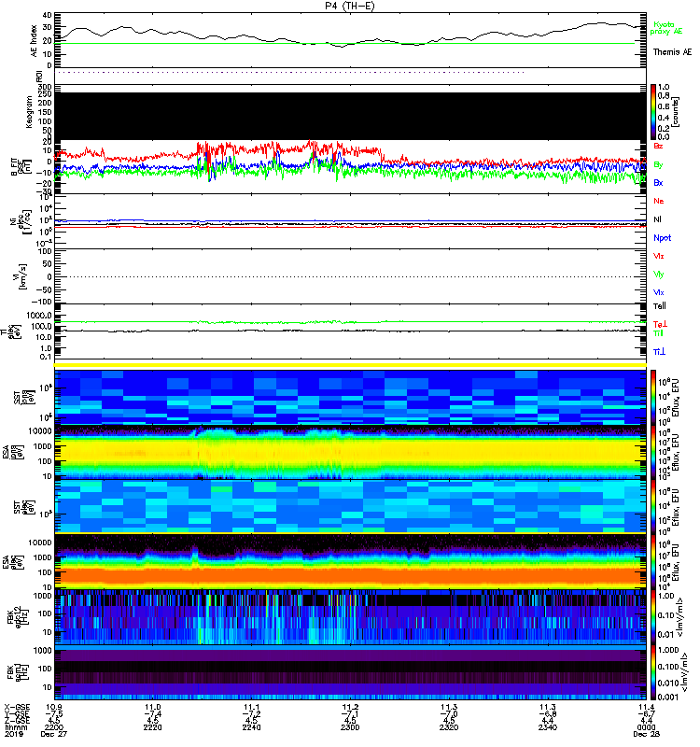The width and height of the screenshot is (700, 747).
Task: Select the green By legend label
Action: [x=658, y=164]
